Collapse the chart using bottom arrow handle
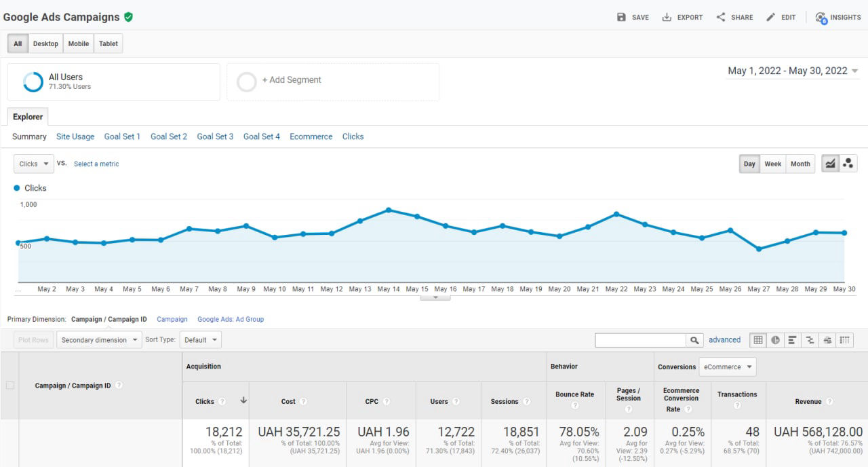The image size is (868, 467). (435, 297)
